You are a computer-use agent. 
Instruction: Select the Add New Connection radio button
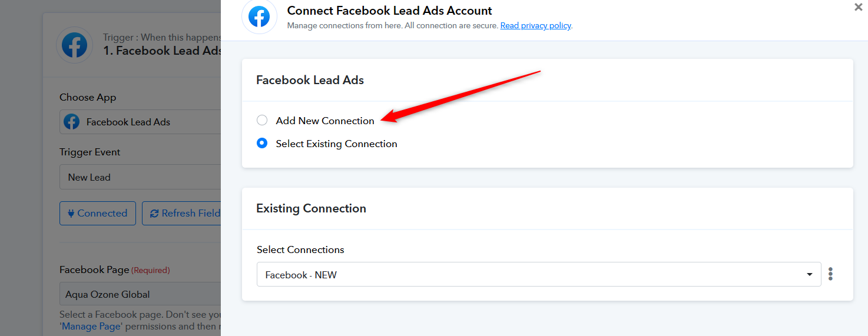point(262,121)
